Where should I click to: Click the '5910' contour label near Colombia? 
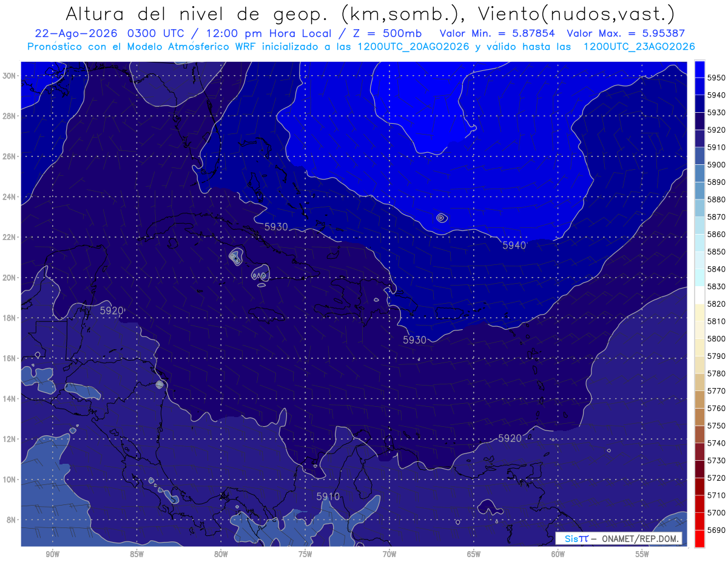click(328, 497)
